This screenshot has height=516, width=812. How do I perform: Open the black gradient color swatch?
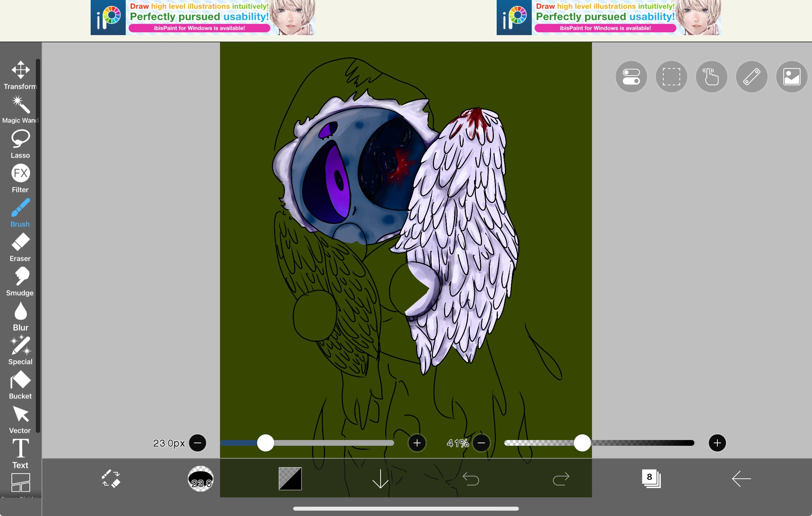[290, 479]
